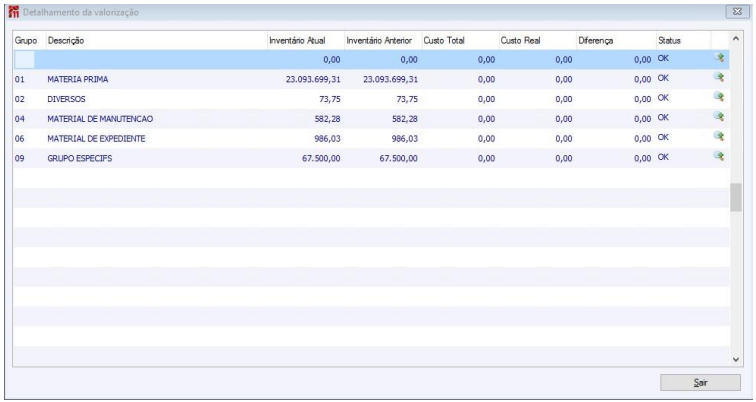Click the vertical scrollbar thumb
Image resolution: width=756 pixels, height=402 pixels.
tap(736, 197)
